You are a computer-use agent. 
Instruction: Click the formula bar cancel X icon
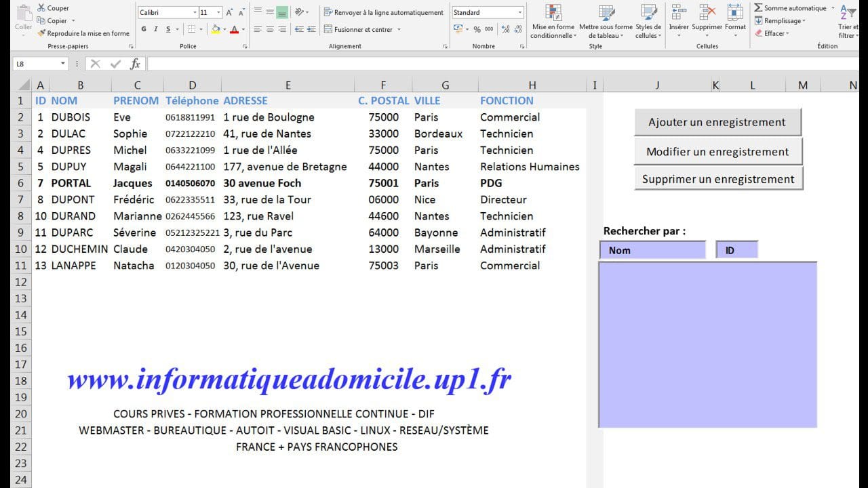[x=96, y=64]
